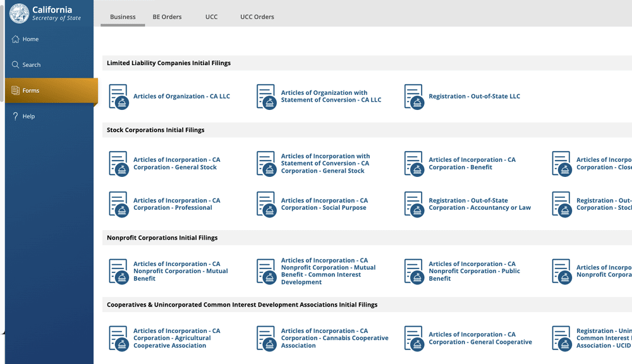Click form icon for Agricultural Cooperative Association
632x364 pixels.
[x=119, y=339]
